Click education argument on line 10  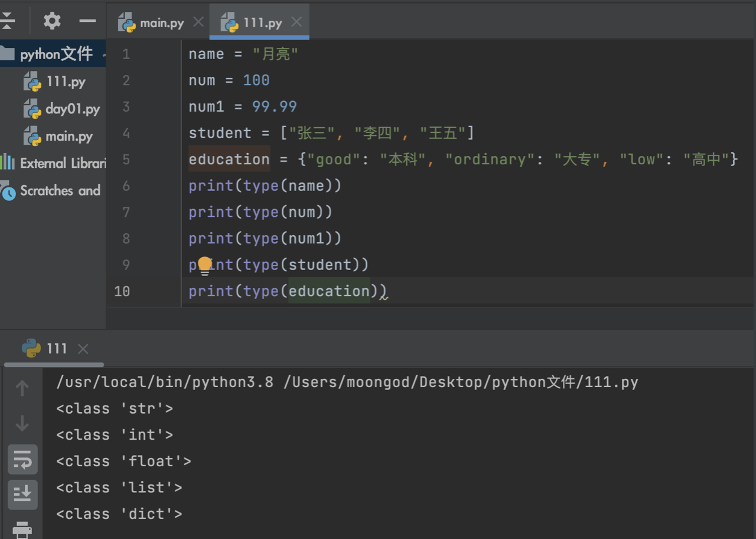tap(329, 291)
